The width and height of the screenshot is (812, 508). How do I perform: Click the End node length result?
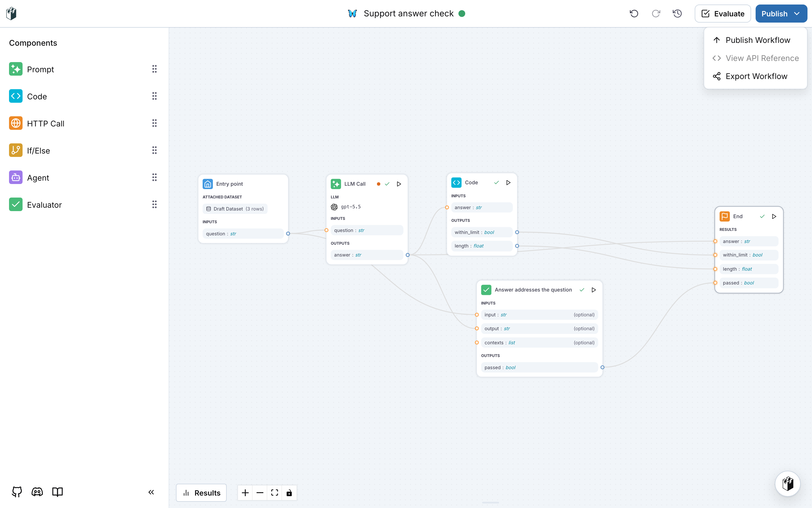tap(749, 269)
